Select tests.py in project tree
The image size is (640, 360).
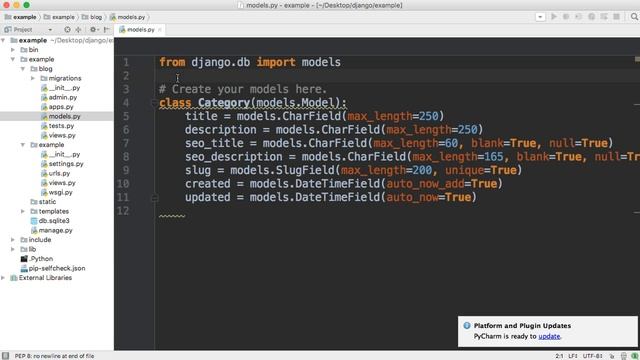coord(58,126)
